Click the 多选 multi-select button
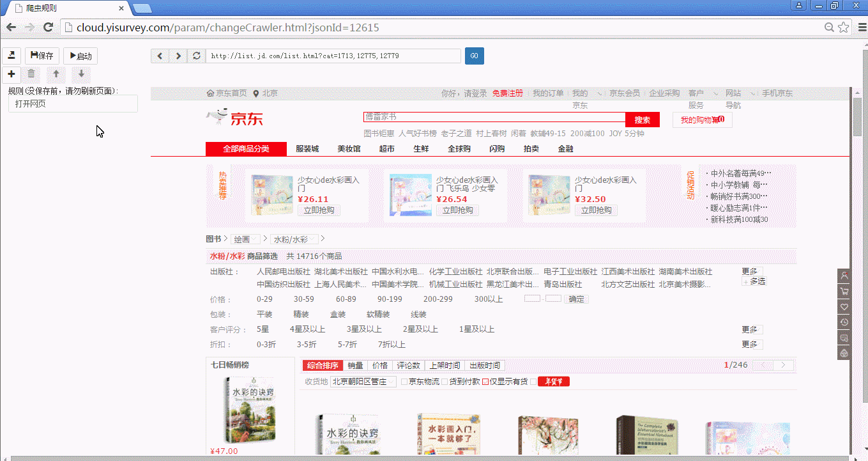Screen dimensions: 868x461 point(754,281)
